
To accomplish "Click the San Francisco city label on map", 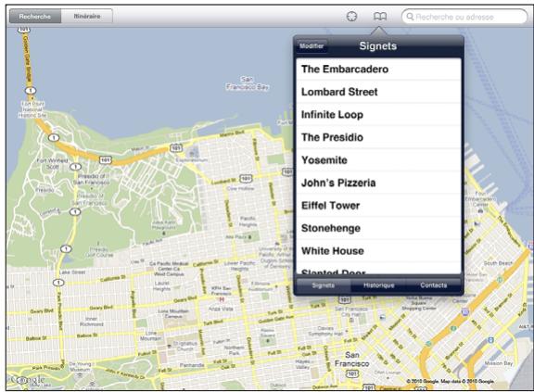I will tap(351, 360).
